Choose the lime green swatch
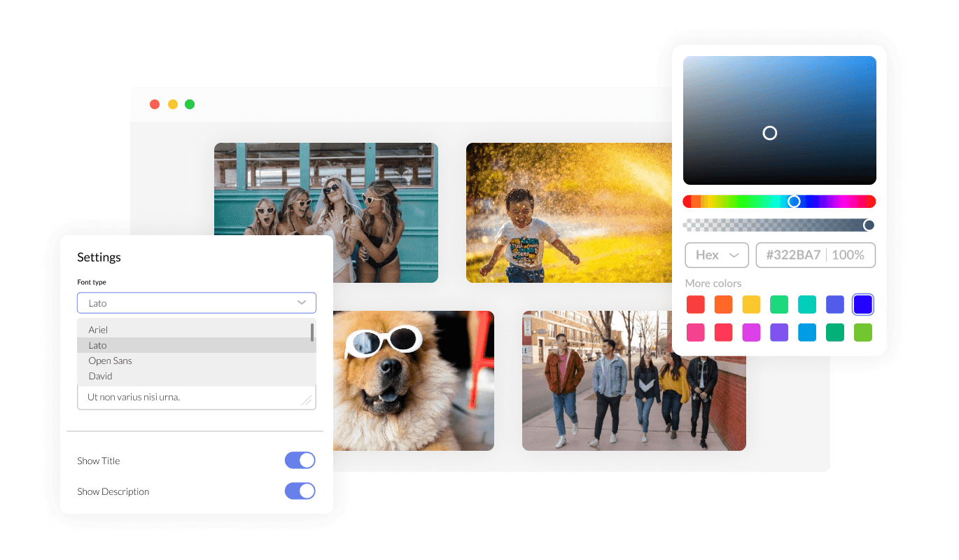This screenshot has width=959, height=560. (x=863, y=332)
